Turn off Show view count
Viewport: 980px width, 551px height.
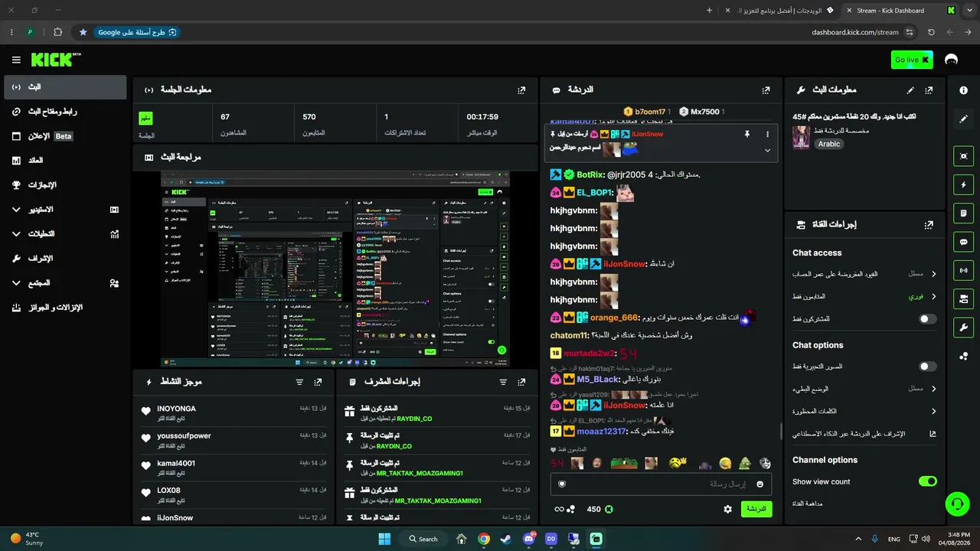[927, 481]
